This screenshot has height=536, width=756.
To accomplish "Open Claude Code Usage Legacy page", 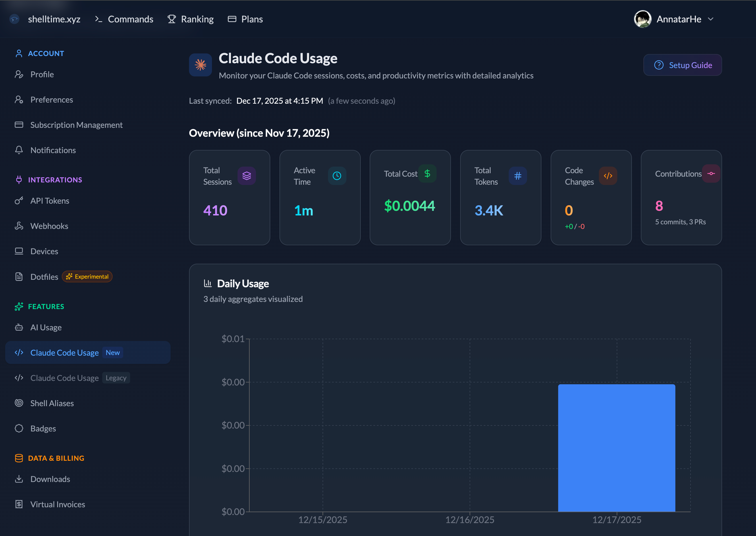I will tap(64, 378).
